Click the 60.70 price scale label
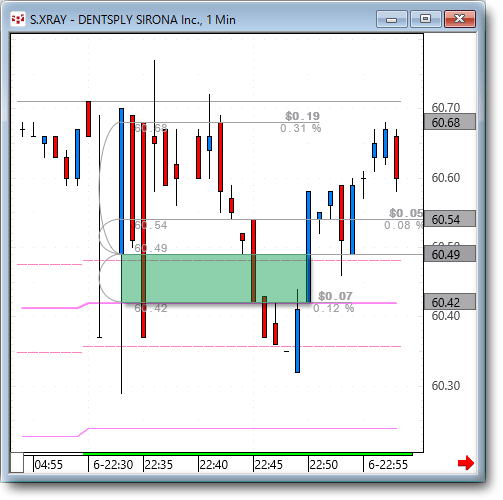This screenshot has height=500, width=503. (x=446, y=108)
